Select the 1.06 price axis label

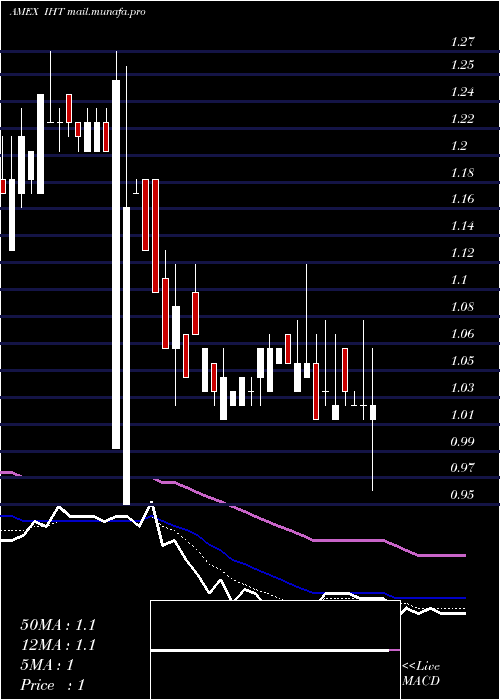[462, 334]
